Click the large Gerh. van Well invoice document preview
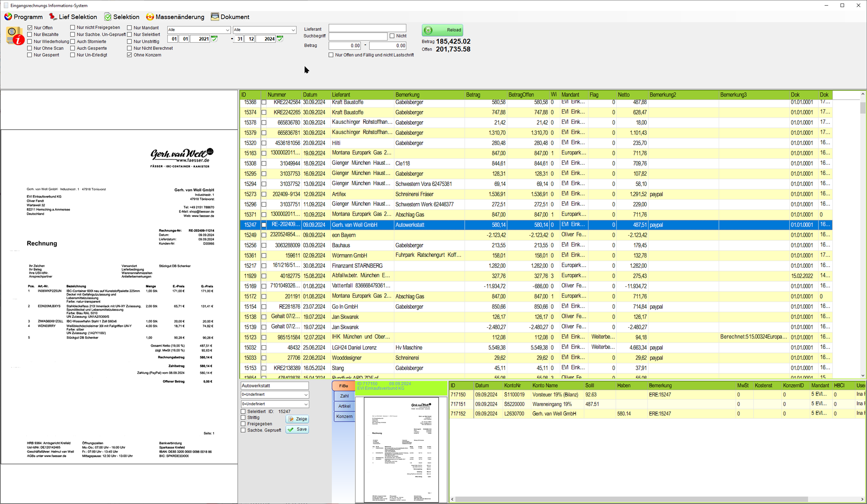This screenshot has height=504, width=867. click(119, 296)
